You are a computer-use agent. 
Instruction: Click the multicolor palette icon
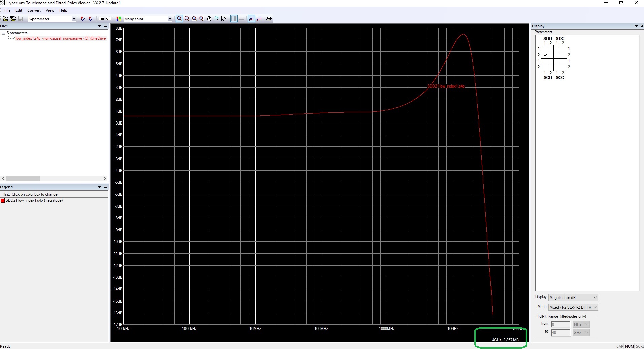point(118,19)
